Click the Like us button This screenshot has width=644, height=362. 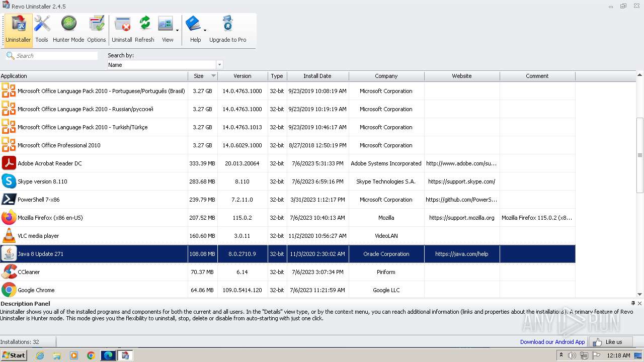pos(611,342)
